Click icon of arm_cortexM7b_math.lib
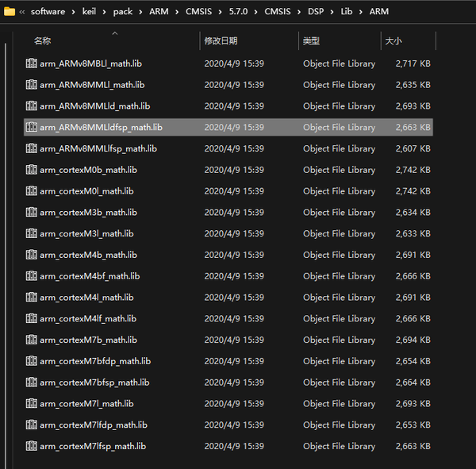The image size is (476, 469). [x=31, y=340]
